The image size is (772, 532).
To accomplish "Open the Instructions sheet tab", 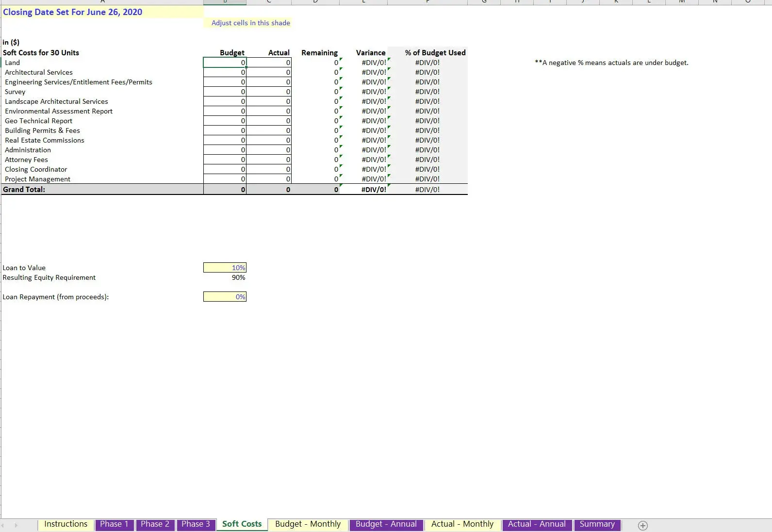I will 66,524.
